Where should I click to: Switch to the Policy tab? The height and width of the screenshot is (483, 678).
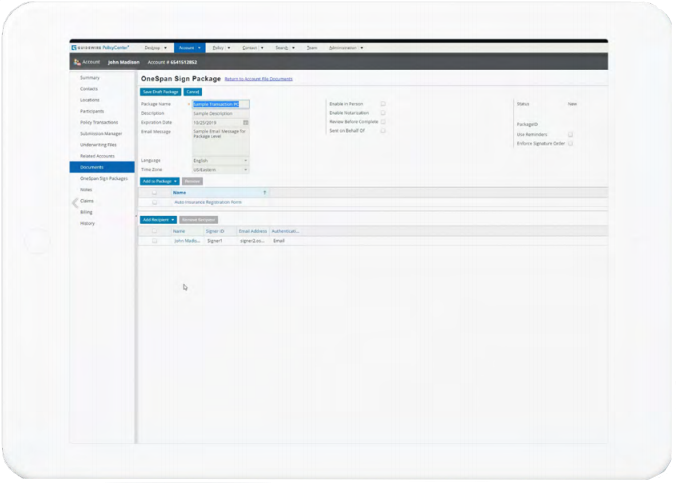pyautogui.click(x=218, y=48)
